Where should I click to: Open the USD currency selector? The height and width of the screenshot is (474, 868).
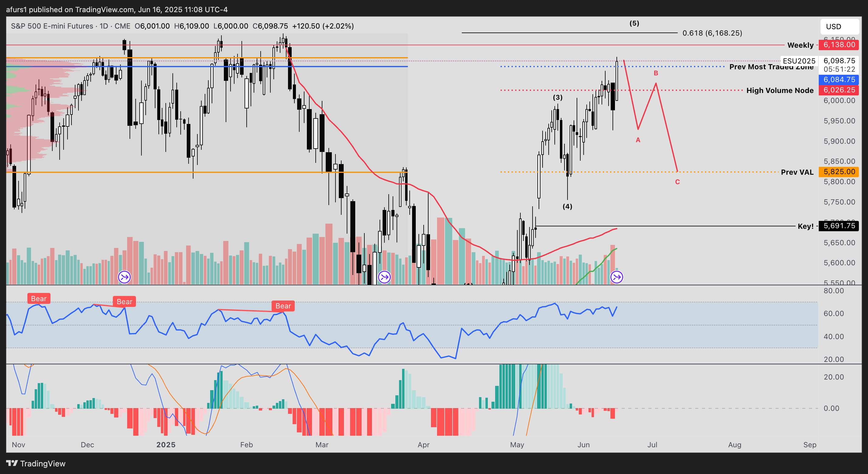point(839,27)
